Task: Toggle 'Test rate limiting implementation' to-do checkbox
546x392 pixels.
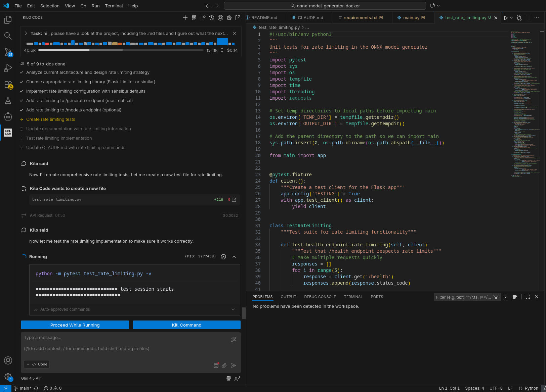Action: pyautogui.click(x=22, y=138)
